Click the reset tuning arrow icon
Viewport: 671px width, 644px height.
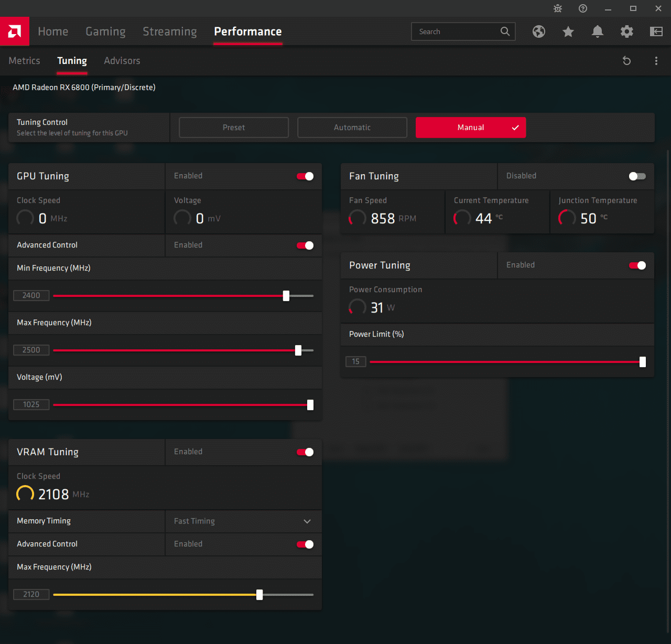coord(626,61)
